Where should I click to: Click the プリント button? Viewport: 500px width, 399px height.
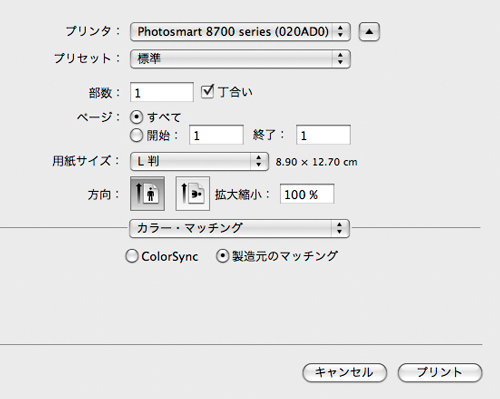pyautogui.click(x=440, y=372)
